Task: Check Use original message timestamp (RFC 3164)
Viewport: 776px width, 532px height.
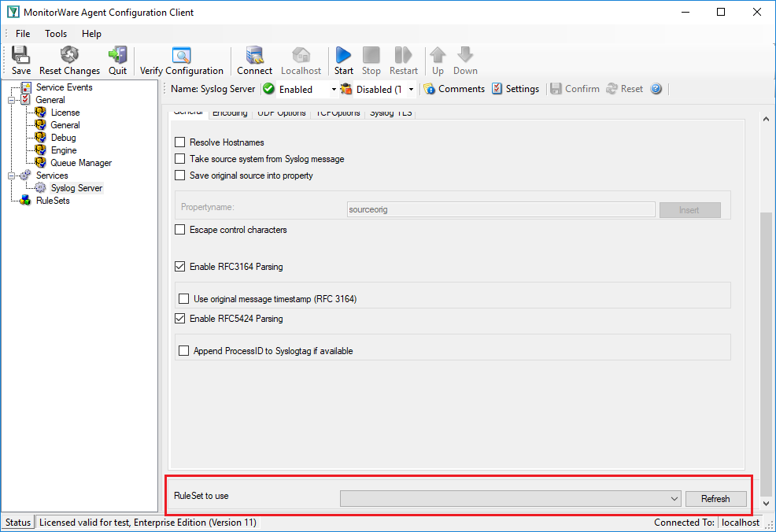Action: pos(183,298)
